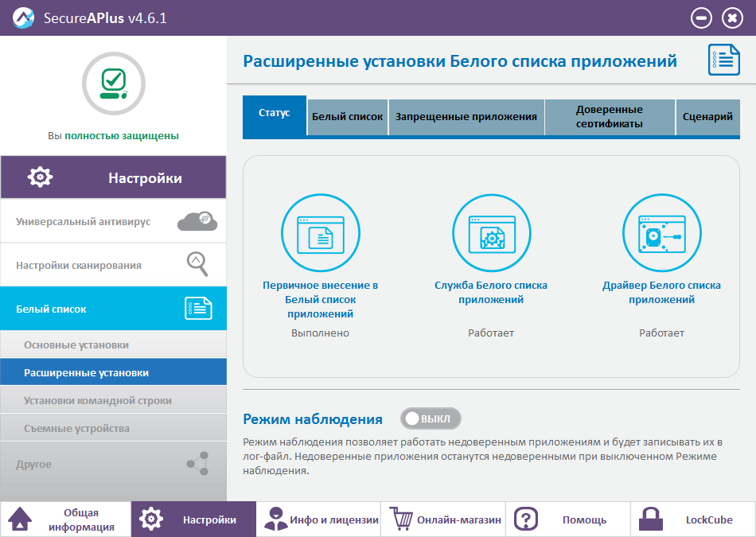
Task: Open the Запрещенные приложения tab
Action: pyautogui.click(x=466, y=117)
